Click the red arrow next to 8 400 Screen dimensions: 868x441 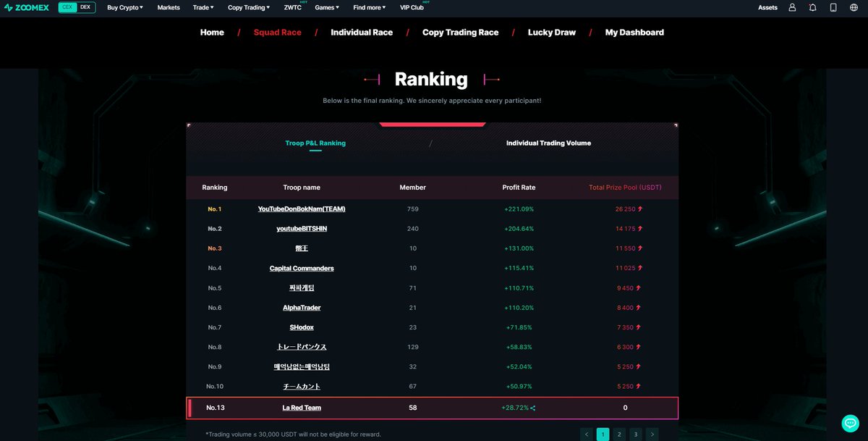point(640,308)
